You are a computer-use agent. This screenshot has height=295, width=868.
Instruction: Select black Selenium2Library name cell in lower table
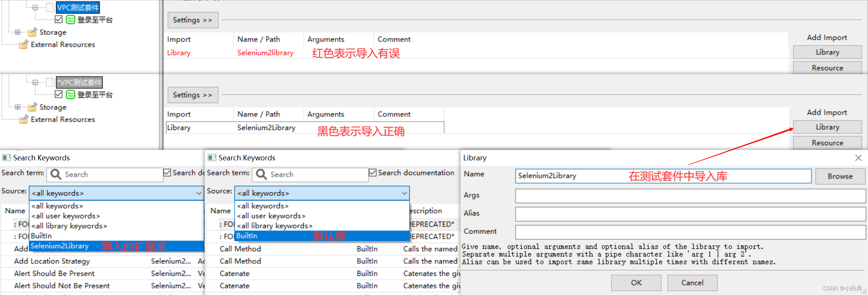pos(266,128)
